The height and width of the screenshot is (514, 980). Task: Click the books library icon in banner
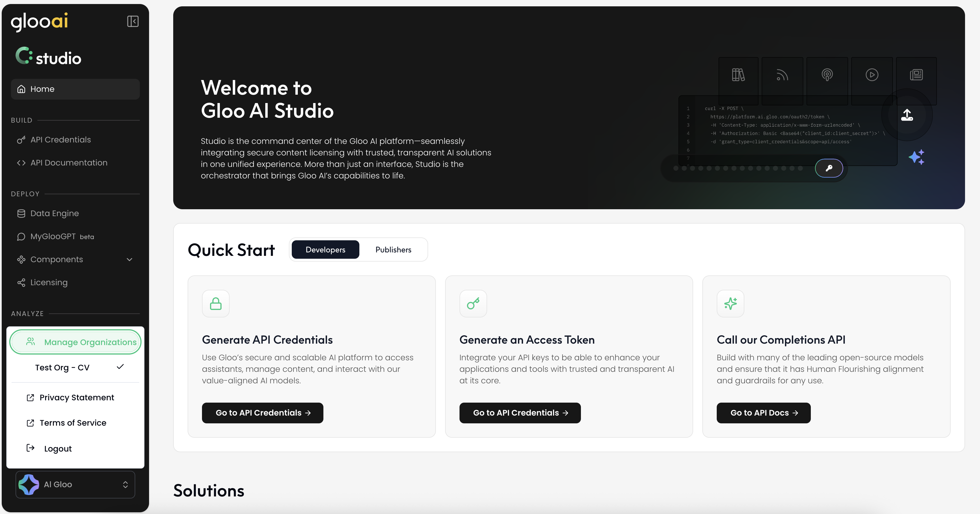click(738, 75)
